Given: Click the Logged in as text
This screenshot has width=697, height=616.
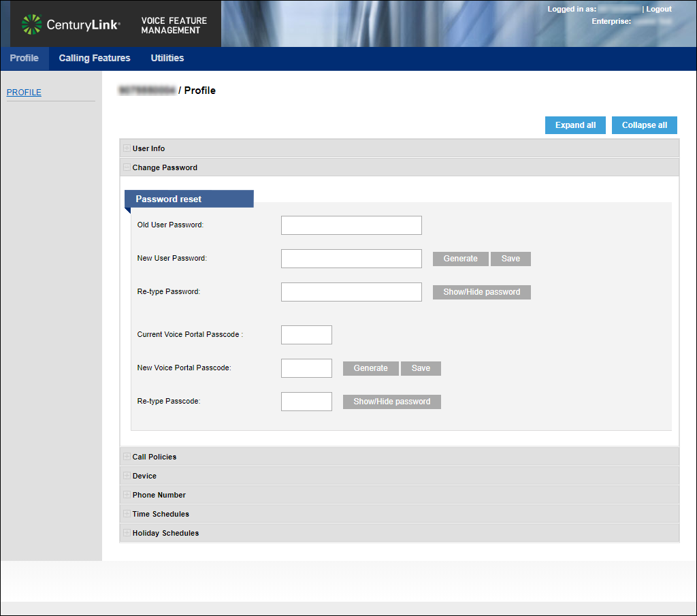Looking at the screenshot, I should [572, 9].
